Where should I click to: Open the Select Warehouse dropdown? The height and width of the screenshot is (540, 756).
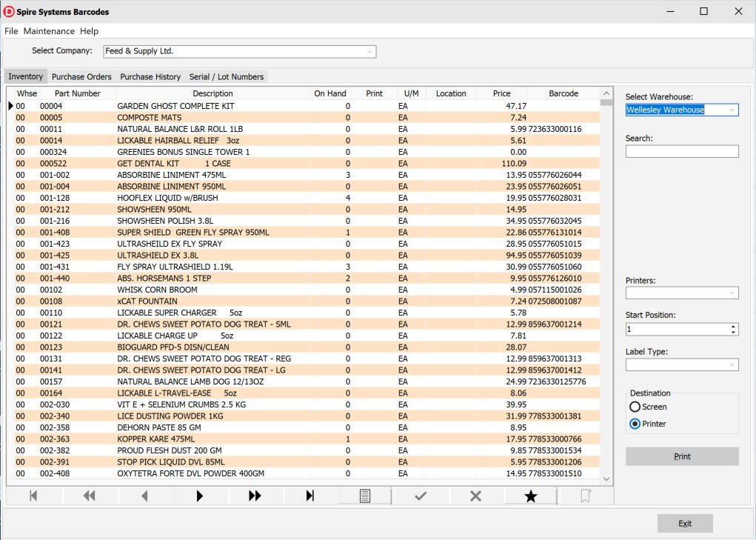pos(732,110)
